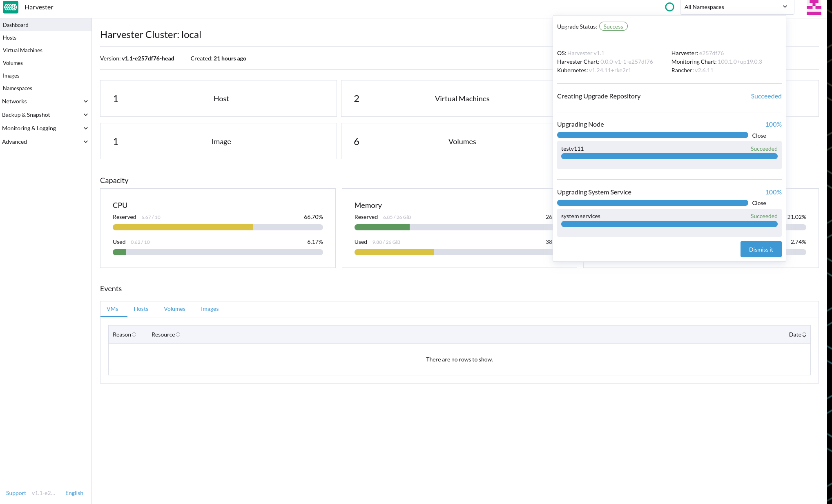
Task: Click the Harvester logo icon
Action: [x=11, y=7]
